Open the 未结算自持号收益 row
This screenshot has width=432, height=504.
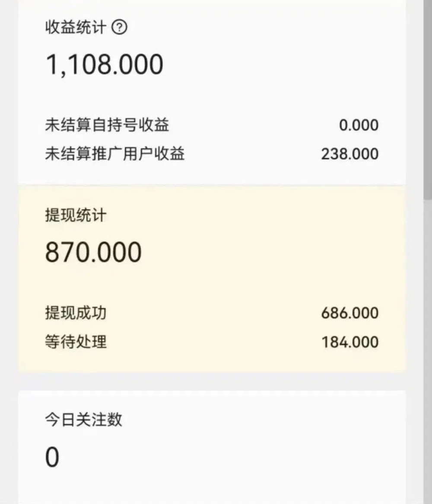pyautogui.click(x=212, y=125)
